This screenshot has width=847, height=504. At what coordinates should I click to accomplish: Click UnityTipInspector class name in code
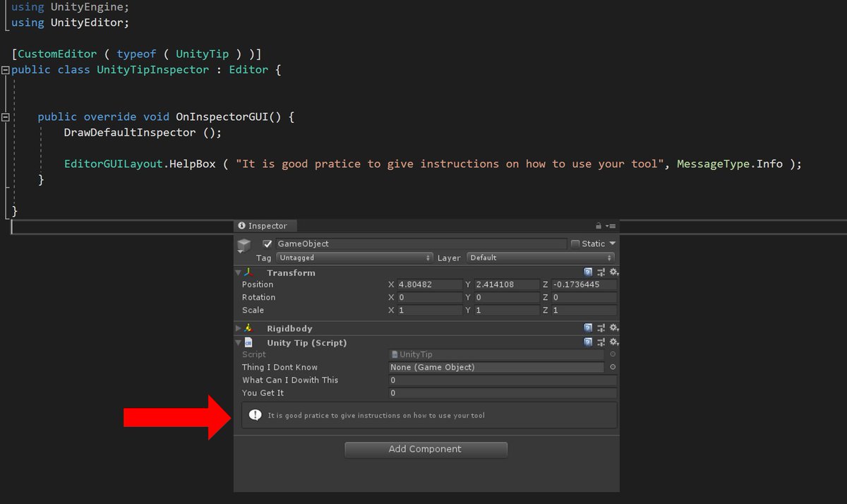click(x=153, y=69)
